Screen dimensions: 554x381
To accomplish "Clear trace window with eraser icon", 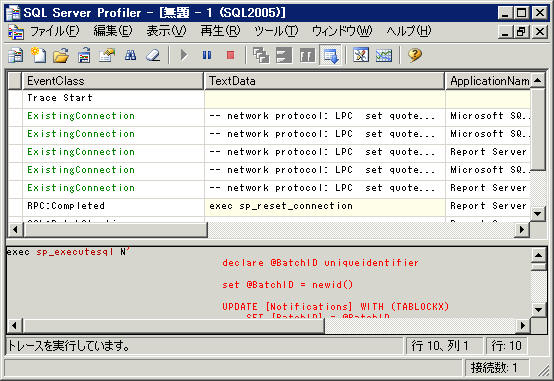I will (x=153, y=55).
